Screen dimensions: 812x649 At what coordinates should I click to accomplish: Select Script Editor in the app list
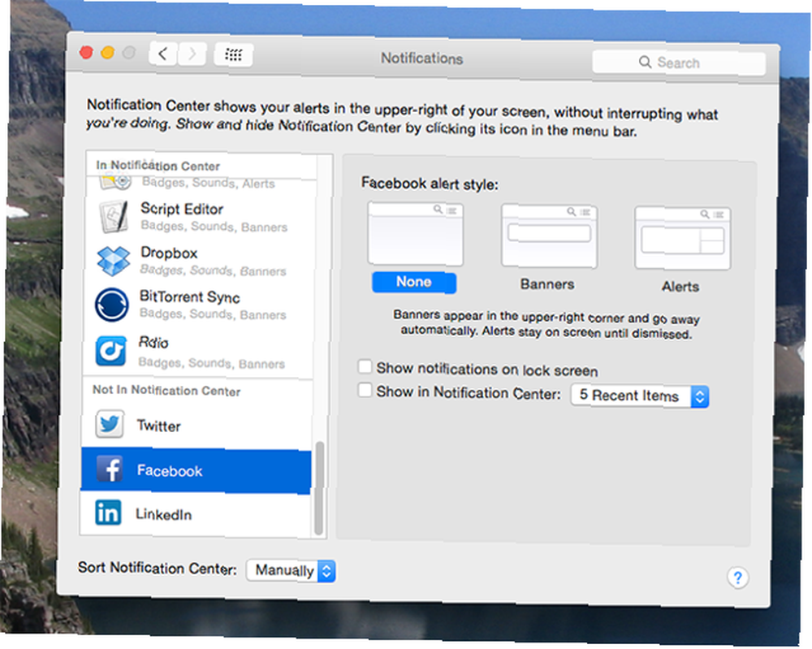tap(200, 218)
